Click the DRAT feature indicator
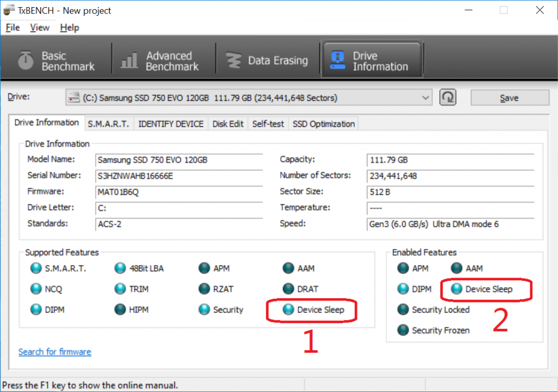Viewport: 558px width, 392px height. click(x=288, y=289)
